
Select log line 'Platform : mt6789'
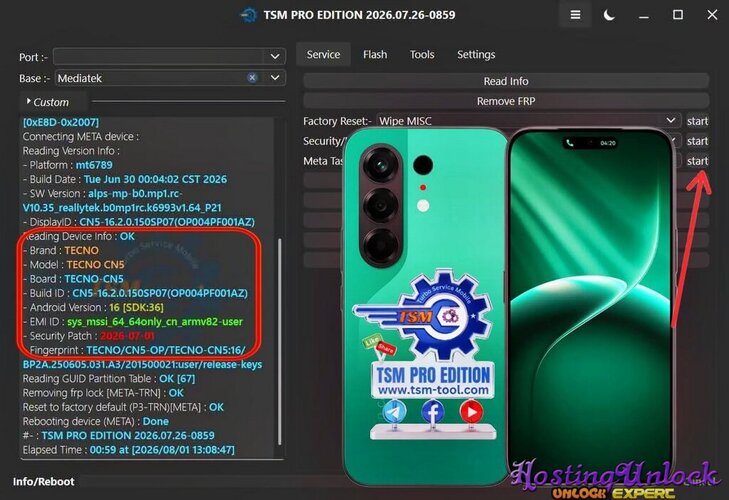coord(68,165)
